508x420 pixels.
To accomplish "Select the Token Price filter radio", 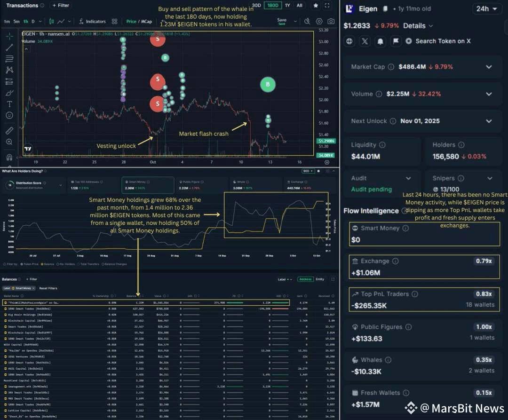I will [x=22, y=264].
